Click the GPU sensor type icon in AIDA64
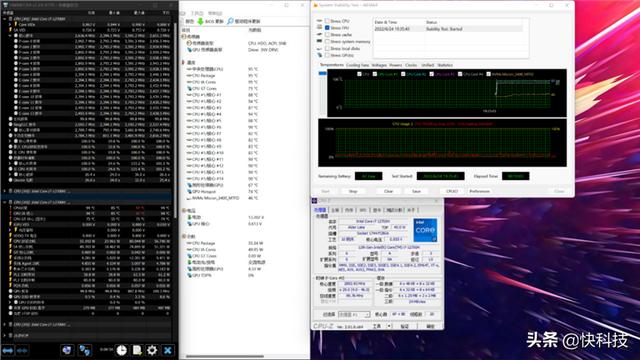Screen dimensions: 640x360 click(189, 50)
